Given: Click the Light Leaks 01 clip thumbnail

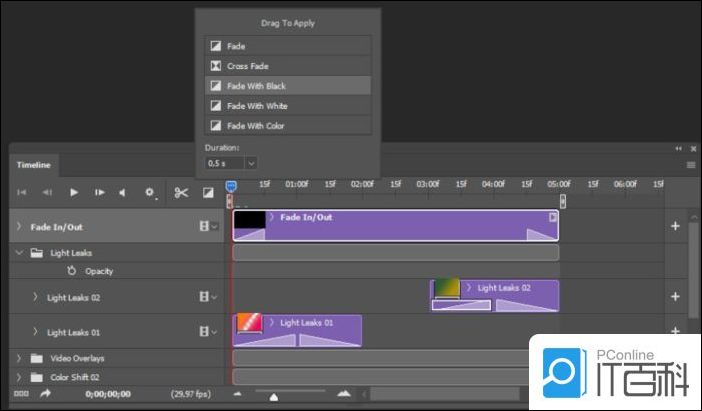Looking at the screenshot, I should pyautogui.click(x=248, y=323).
